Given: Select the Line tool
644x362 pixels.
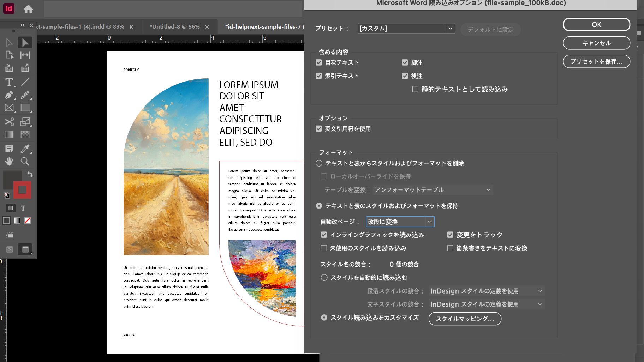Looking at the screenshot, I should click(x=25, y=82).
